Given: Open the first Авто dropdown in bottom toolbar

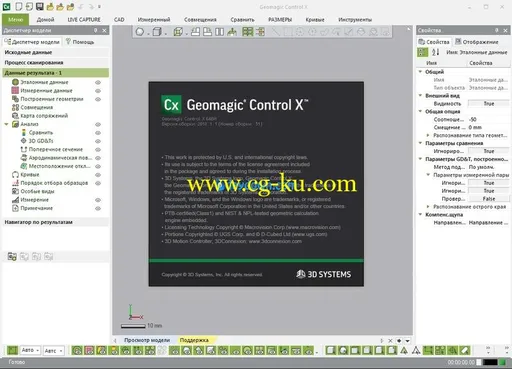Looking at the screenshot, I should (30, 350).
